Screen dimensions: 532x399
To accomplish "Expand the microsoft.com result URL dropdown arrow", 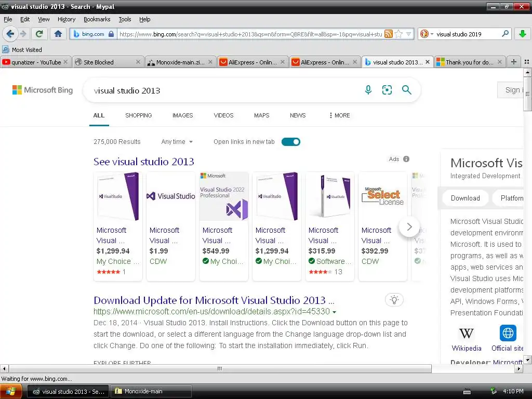I will (x=335, y=312).
